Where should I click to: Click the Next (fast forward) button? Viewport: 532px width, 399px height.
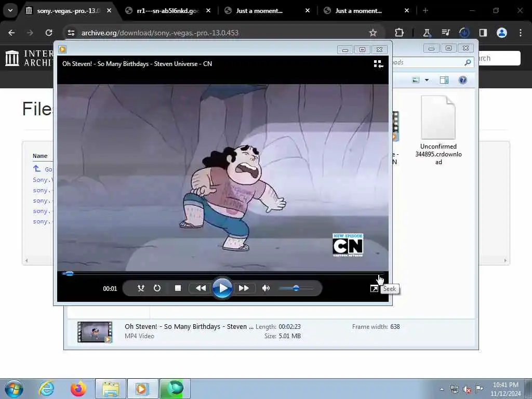pos(244,288)
